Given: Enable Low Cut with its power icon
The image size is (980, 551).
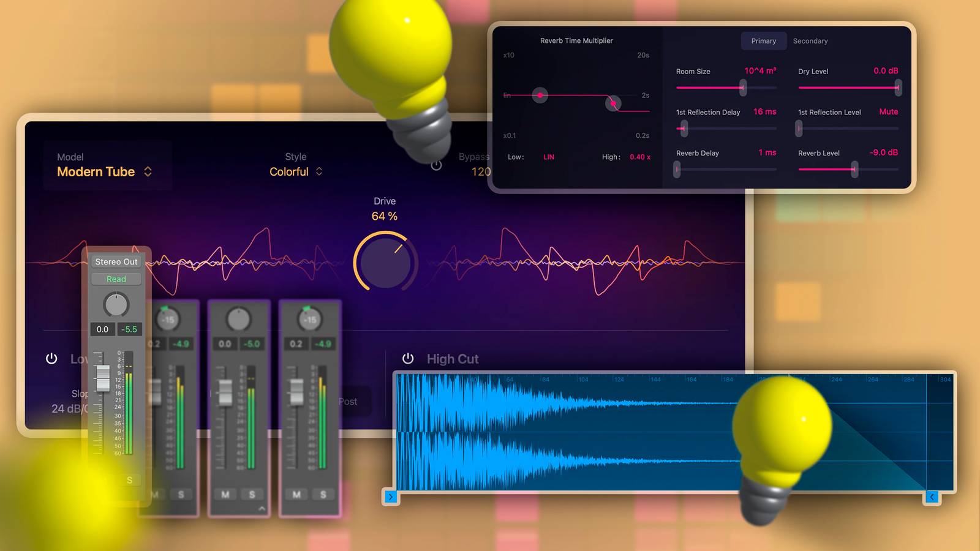Looking at the screenshot, I should click(51, 359).
